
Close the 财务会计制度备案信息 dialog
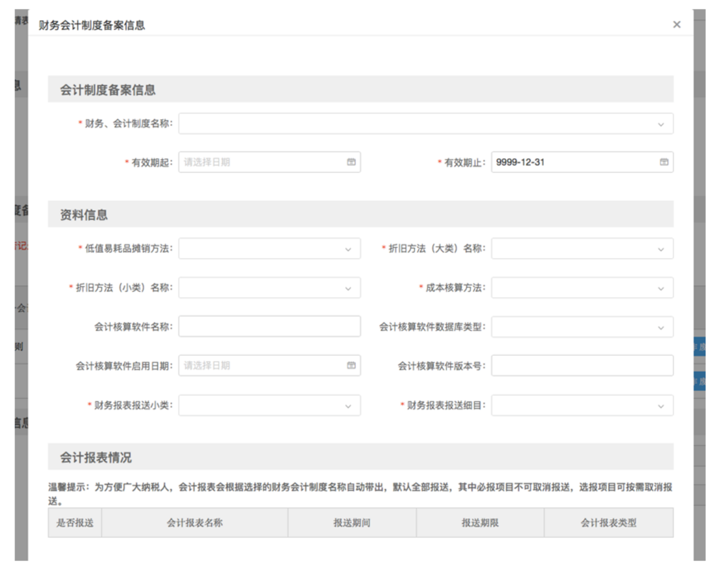click(676, 25)
